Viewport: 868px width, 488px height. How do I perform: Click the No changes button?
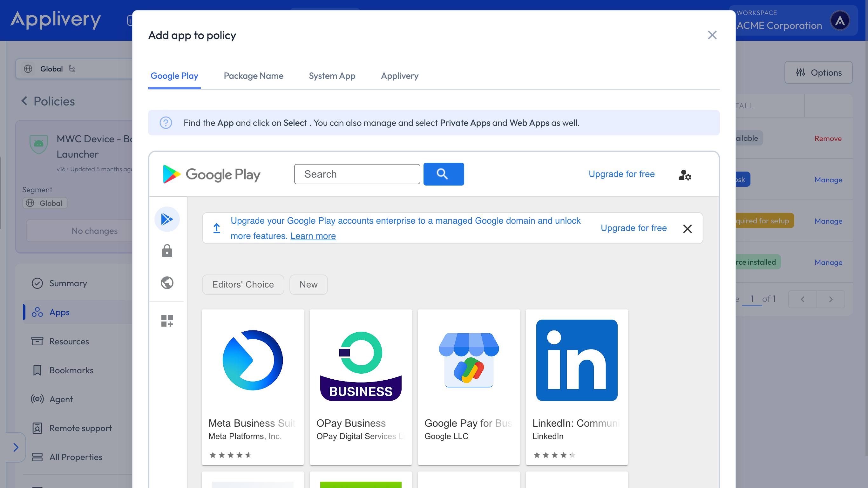pyautogui.click(x=79, y=231)
